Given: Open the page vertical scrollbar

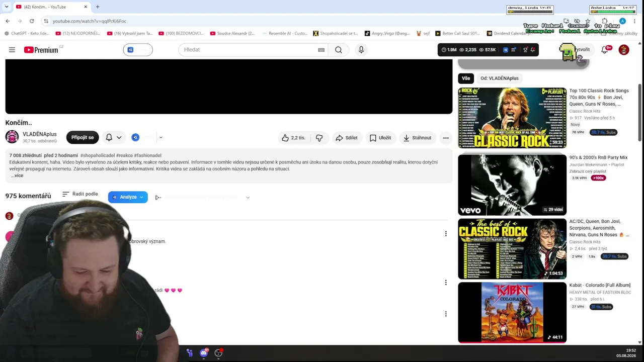Looking at the screenshot, I should [x=640, y=112].
